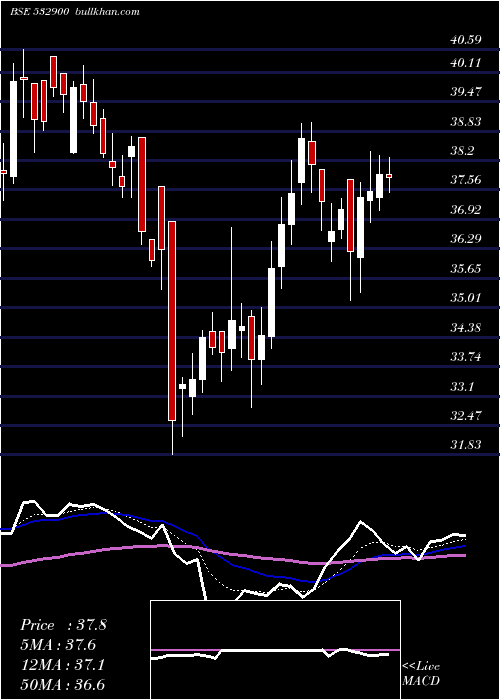Click the <<Live MACD label
This screenshot has width=500, height=700.
pyautogui.click(x=421, y=674)
